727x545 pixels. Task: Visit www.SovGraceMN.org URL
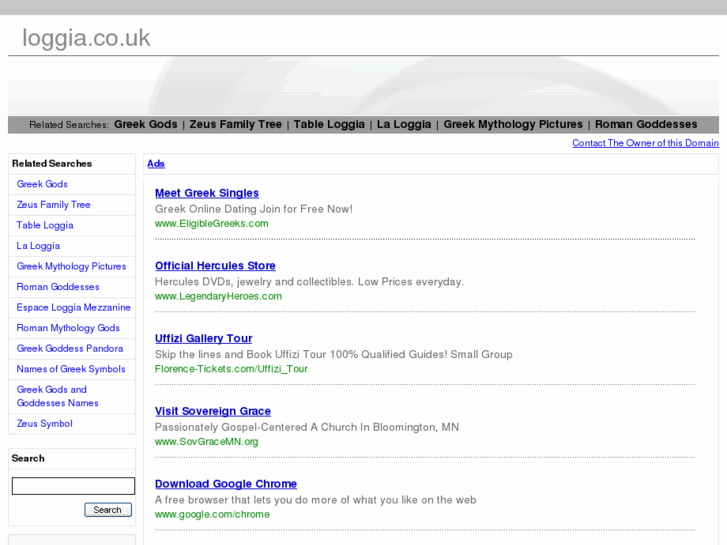tap(206, 442)
